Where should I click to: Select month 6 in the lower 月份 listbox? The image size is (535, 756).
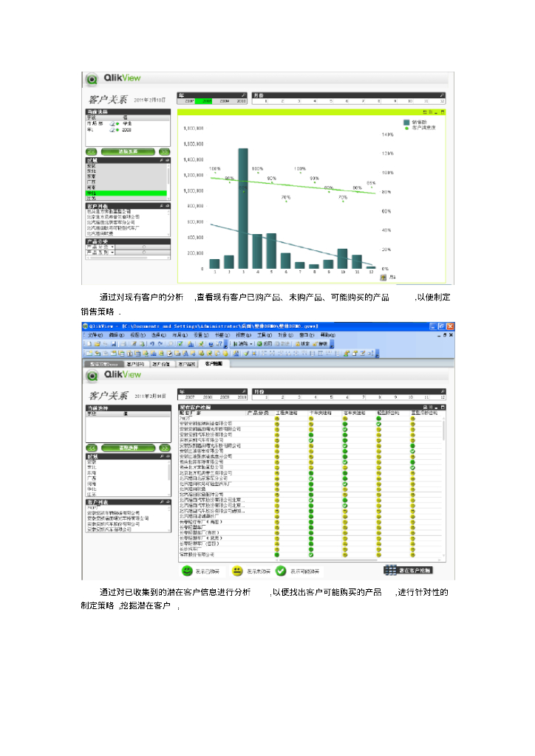(x=341, y=397)
